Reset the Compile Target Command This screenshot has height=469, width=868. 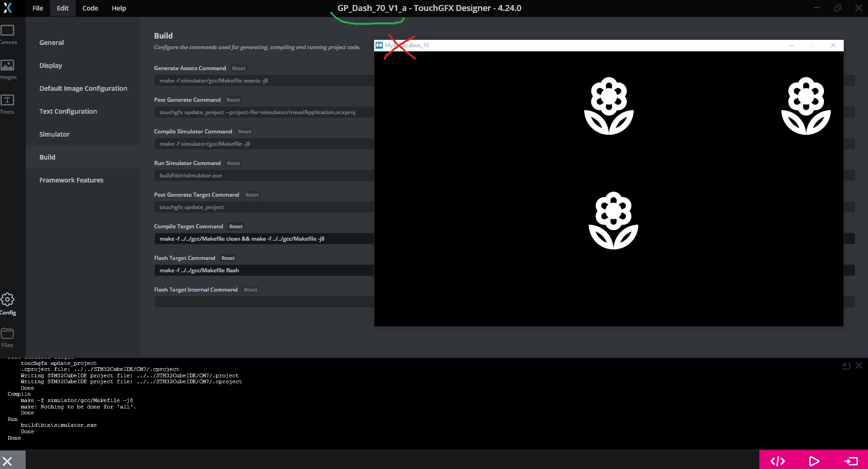point(236,226)
